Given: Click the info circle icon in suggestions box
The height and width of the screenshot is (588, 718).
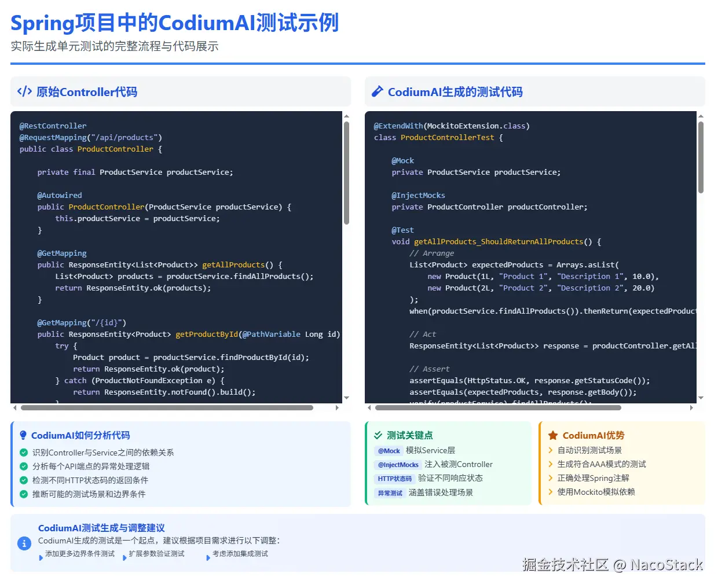Looking at the screenshot, I should pos(24,543).
